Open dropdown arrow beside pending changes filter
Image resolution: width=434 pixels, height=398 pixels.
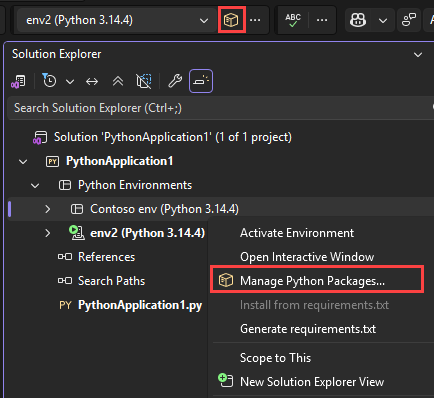70,81
